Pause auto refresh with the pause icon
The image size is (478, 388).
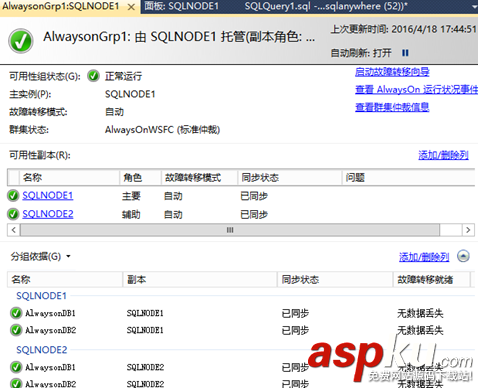[x=405, y=53]
